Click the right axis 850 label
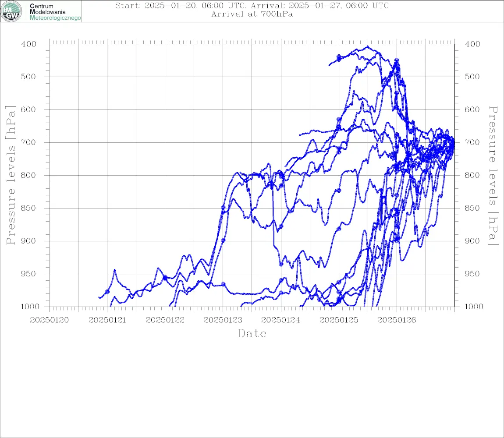This screenshot has width=504, height=438. coord(472,208)
